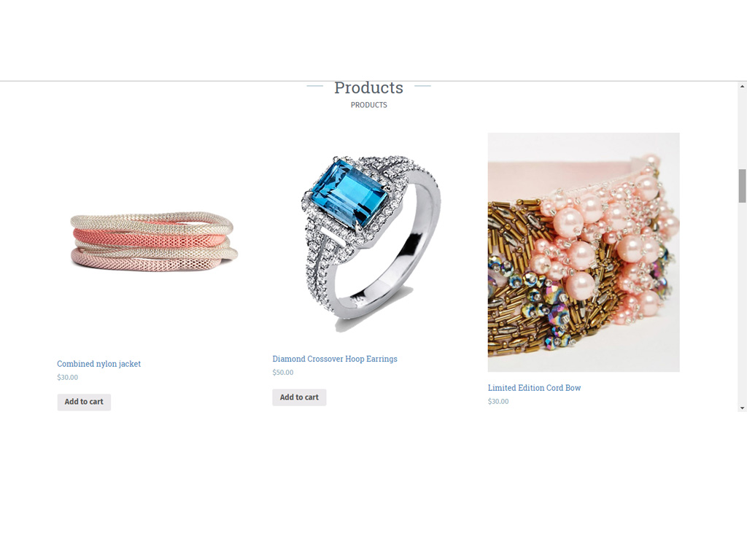Open the Limited Edition Cord Bow link
The height and width of the screenshot is (560, 747).
click(534, 388)
